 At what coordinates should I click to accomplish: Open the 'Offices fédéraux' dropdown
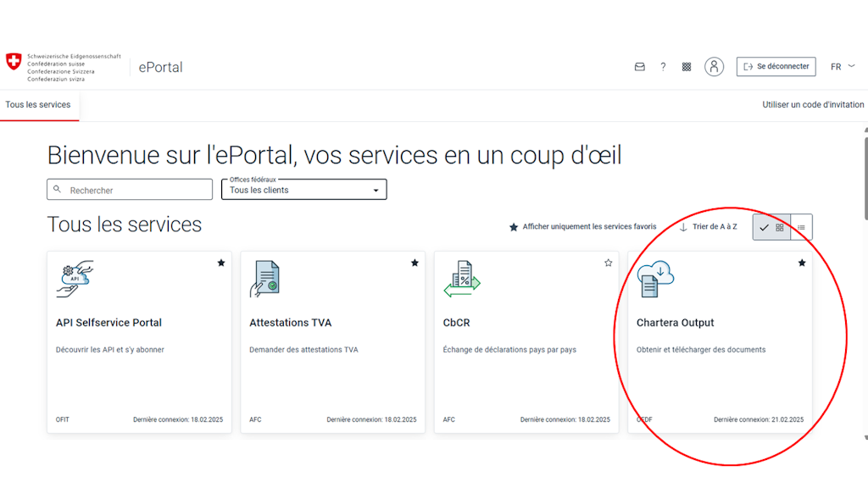point(375,189)
